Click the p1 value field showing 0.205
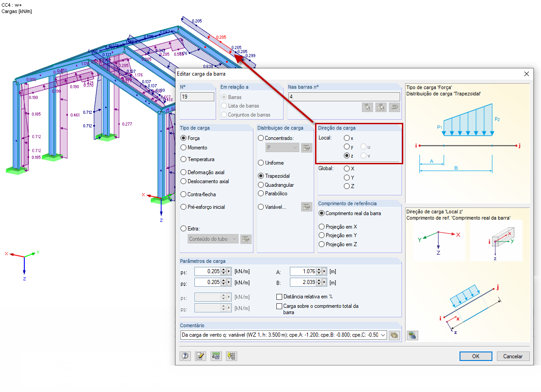 (x=207, y=271)
